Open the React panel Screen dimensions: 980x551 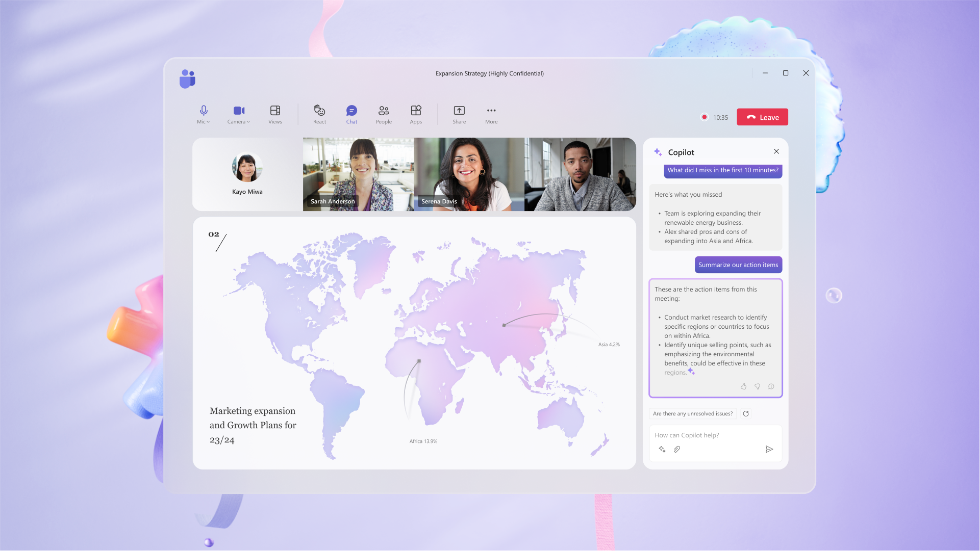click(319, 114)
